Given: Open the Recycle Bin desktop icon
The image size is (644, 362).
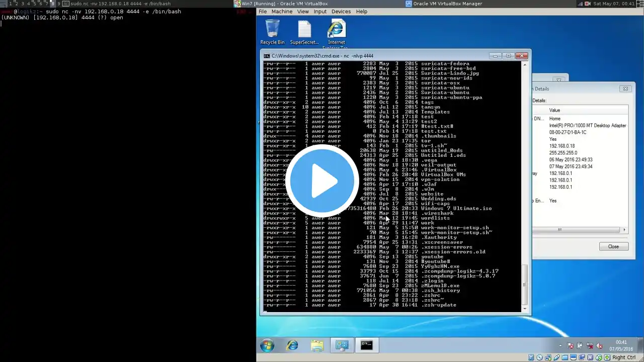Looking at the screenshot, I should point(272,32).
